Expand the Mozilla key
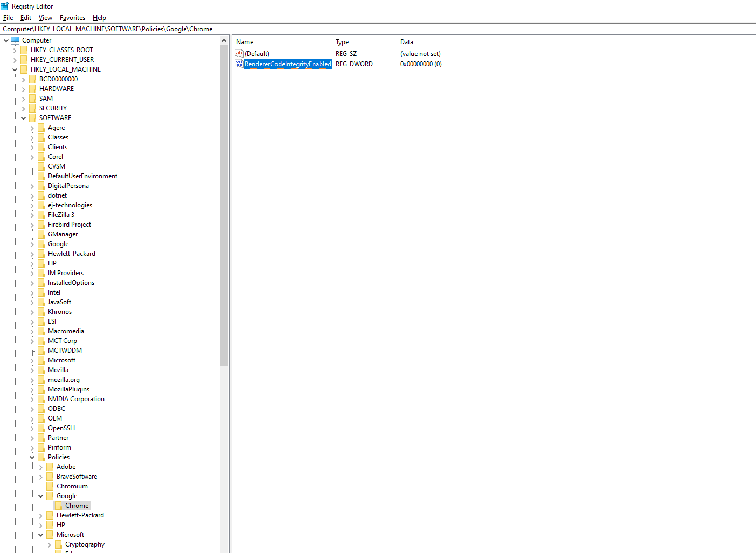The height and width of the screenshot is (553, 756). (x=32, y=369)
